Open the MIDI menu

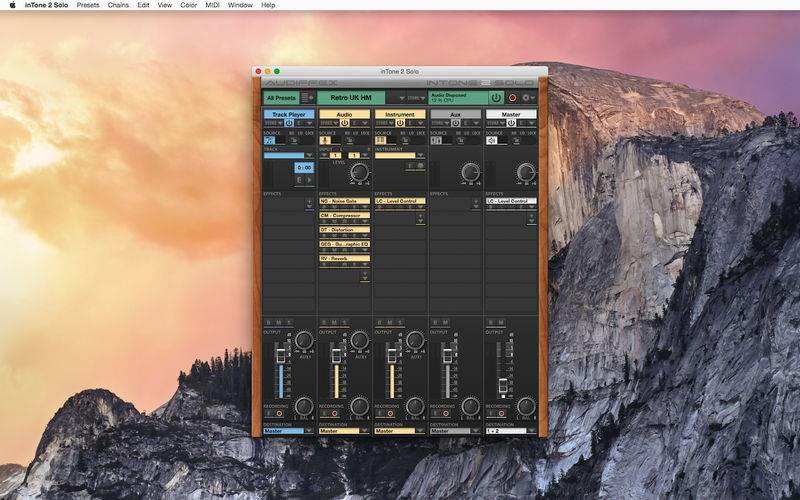[212, 5]
